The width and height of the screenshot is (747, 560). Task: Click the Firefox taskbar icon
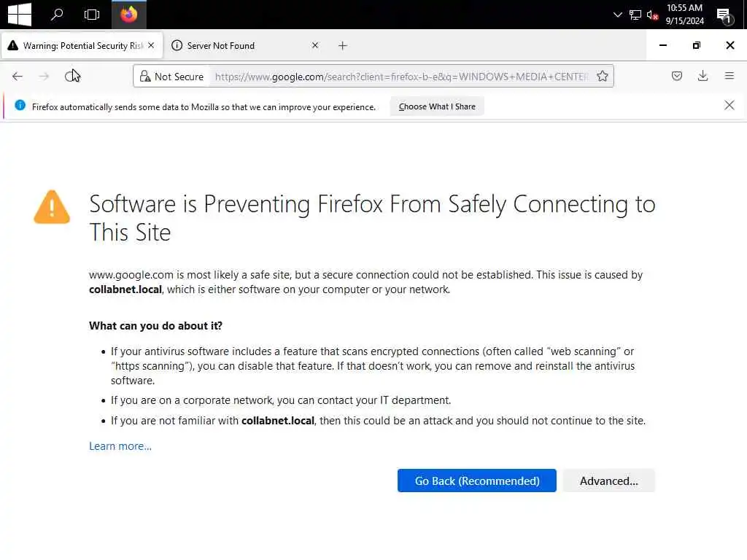click(129, 15)
